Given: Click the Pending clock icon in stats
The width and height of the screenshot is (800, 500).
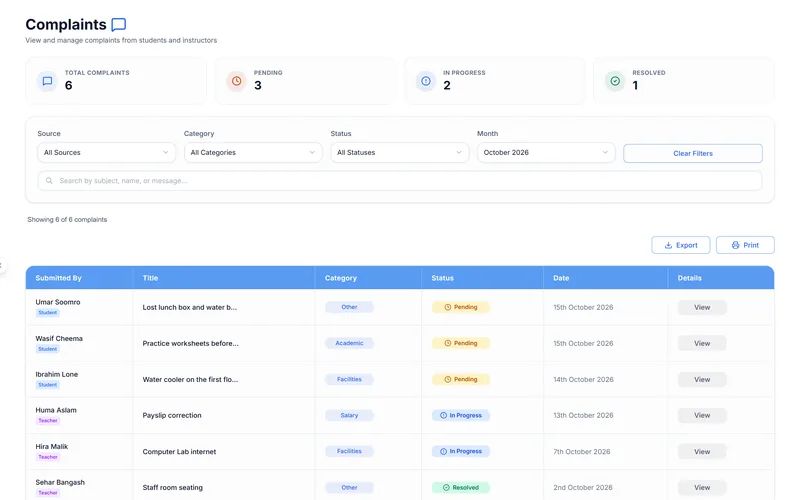Looking at the screenshot, I should tap(236, 81).
